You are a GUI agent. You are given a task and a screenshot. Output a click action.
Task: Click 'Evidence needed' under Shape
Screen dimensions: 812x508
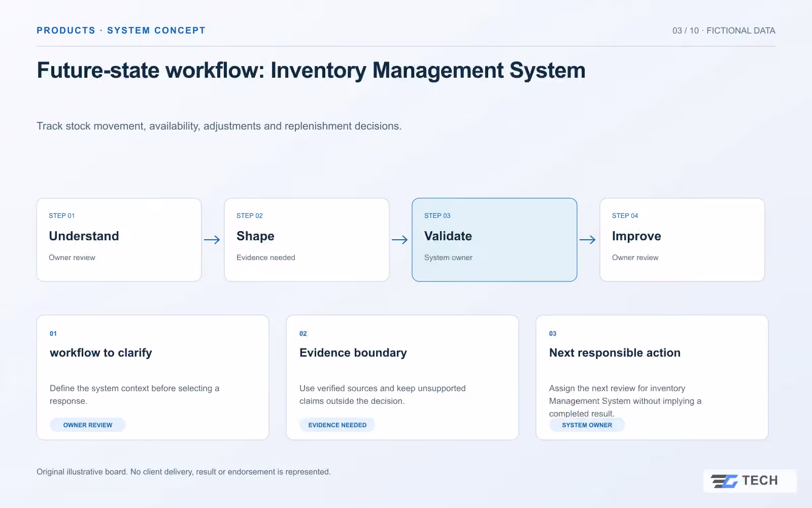pyautogui.click(x=266, y=258)
